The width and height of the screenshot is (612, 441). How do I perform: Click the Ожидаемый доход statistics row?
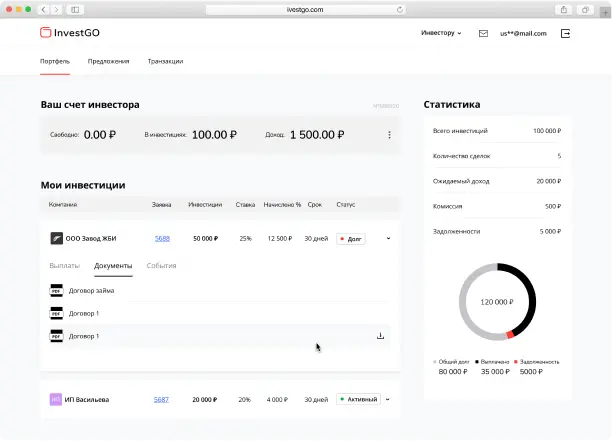497,181
